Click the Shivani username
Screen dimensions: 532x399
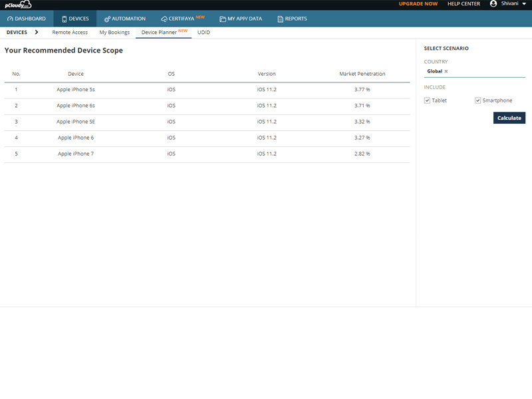coord(509,3)
